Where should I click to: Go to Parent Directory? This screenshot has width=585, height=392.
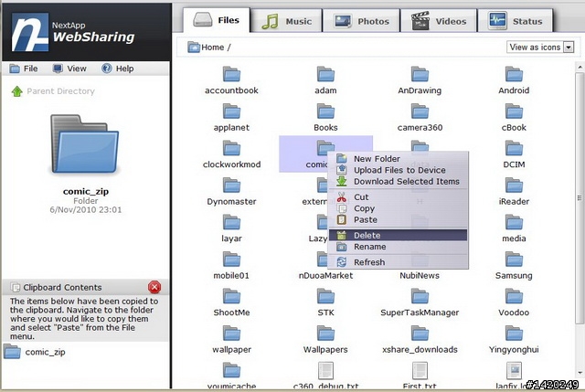tap(53, 91)
